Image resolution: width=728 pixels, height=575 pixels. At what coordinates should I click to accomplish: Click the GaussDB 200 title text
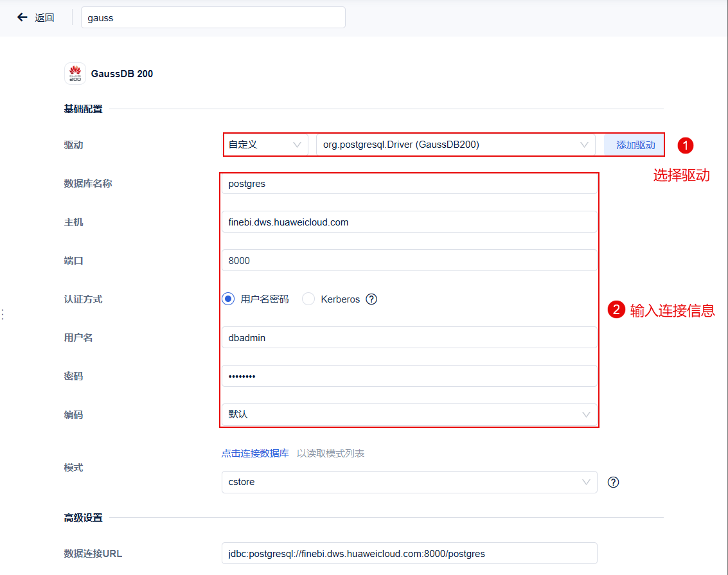122,74
